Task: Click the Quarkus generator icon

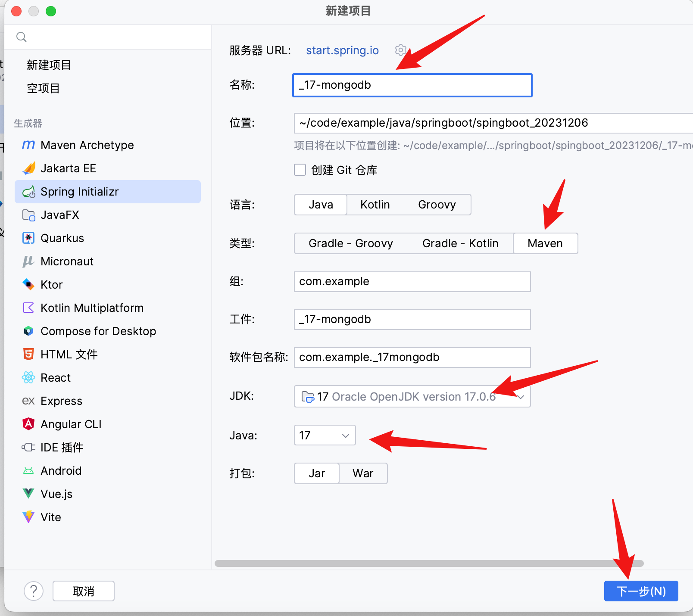Action: click(28, 238)
